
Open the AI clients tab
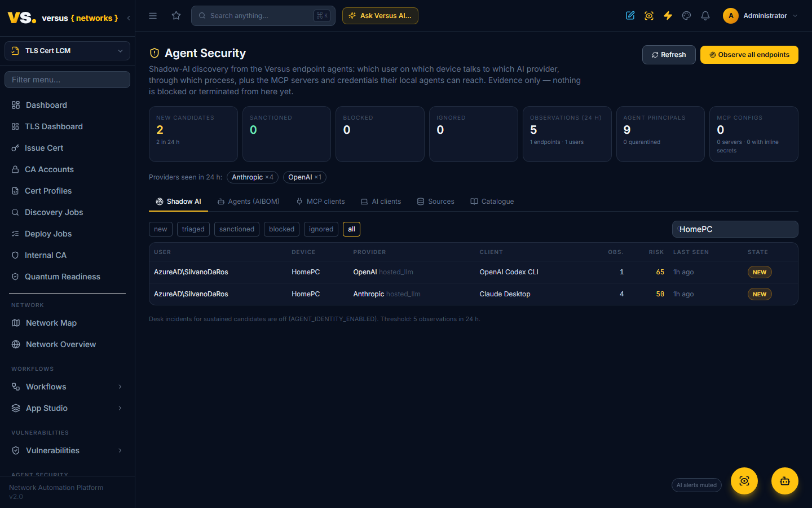click(x=381, y=202)
